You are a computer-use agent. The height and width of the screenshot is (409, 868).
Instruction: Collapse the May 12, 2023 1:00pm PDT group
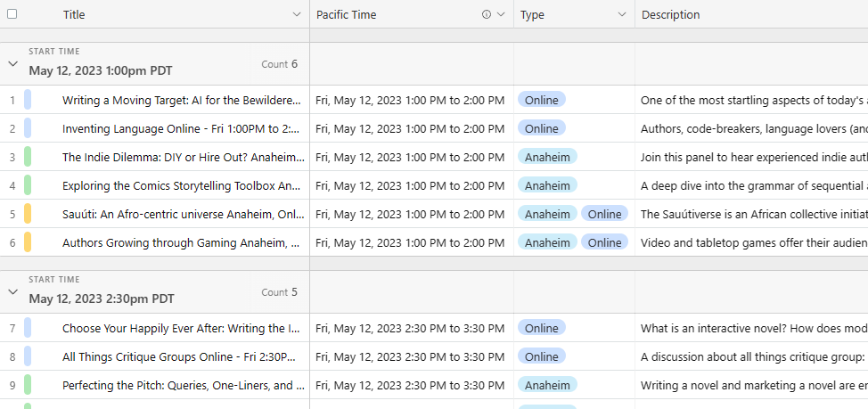(12, 64)
